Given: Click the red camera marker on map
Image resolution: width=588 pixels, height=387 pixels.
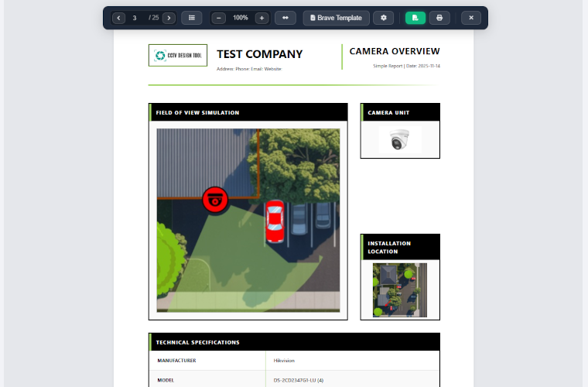Looking at the screenshot, I should click(x=215, y=200).
